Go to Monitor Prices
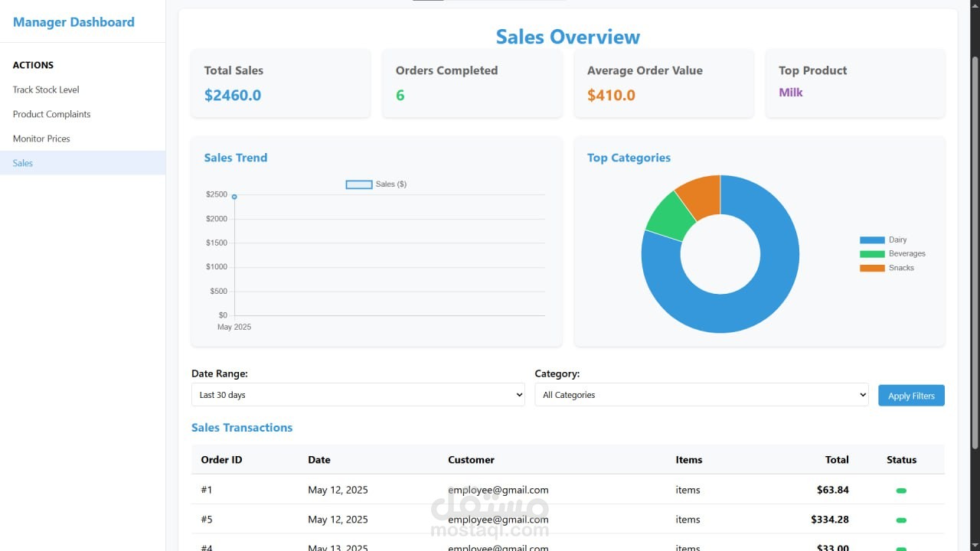The width and height of the screenshot is (980, 551). pos(41,139)
